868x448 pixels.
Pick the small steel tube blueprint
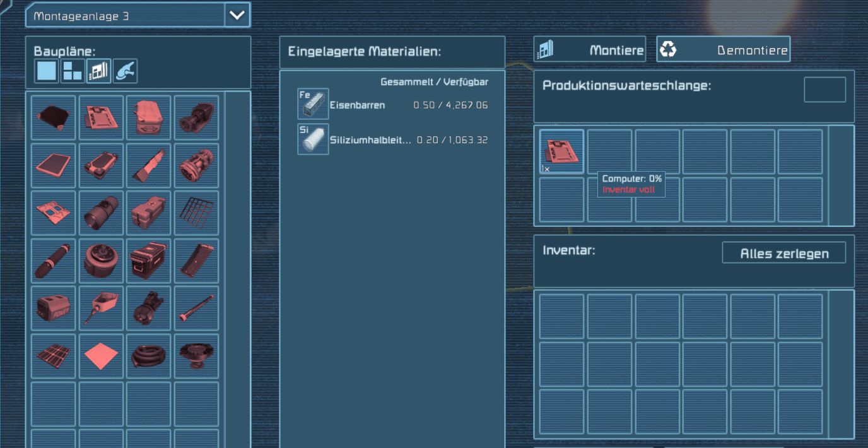tap(196, 309)
